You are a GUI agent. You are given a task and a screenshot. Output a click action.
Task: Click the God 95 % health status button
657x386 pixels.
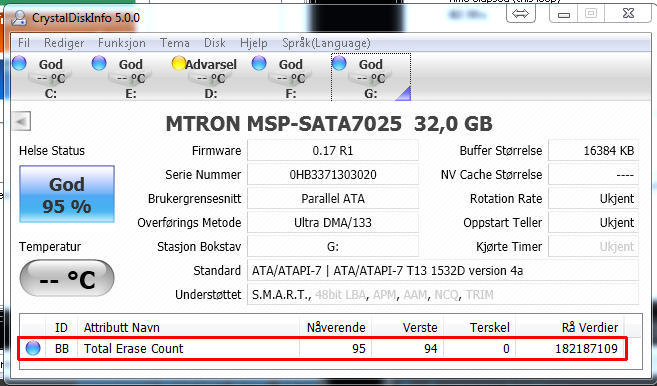[67, 194]
